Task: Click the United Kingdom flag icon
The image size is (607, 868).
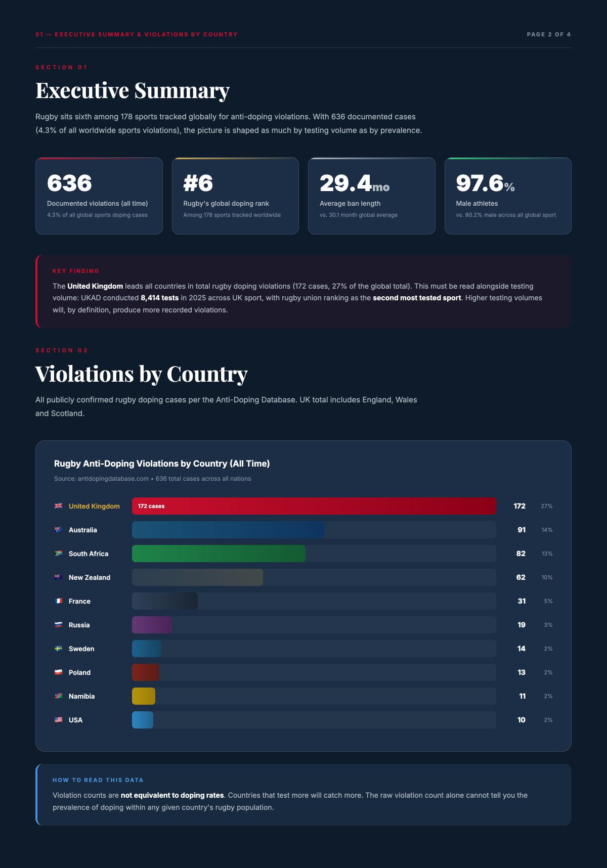Action: [x=58, y=506]
